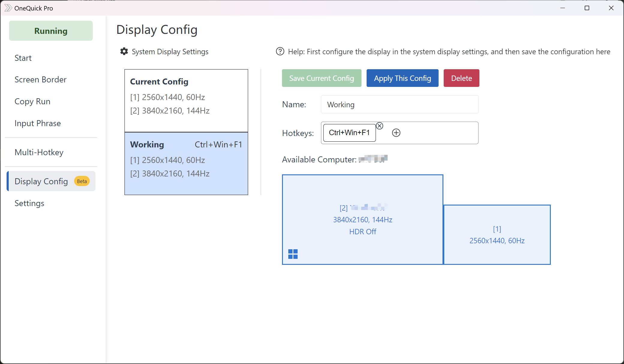
Task: Open the Start page
Action: [23, 58]
